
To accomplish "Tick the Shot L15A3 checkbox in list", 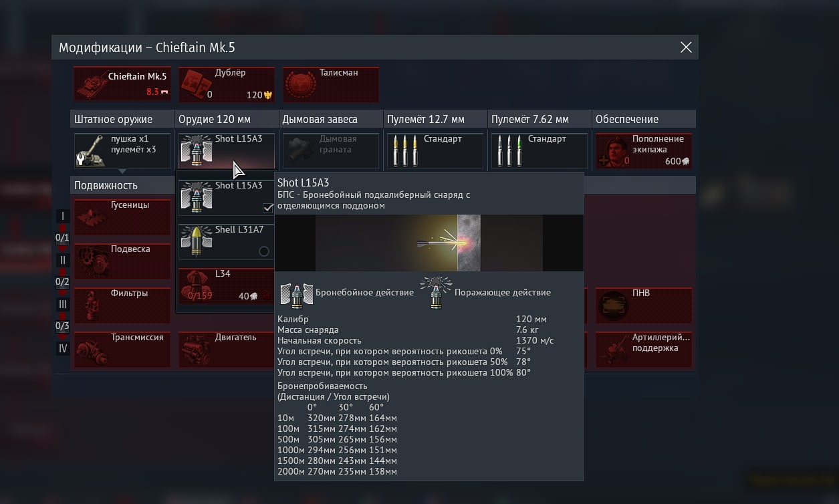I will pos(268,208).
